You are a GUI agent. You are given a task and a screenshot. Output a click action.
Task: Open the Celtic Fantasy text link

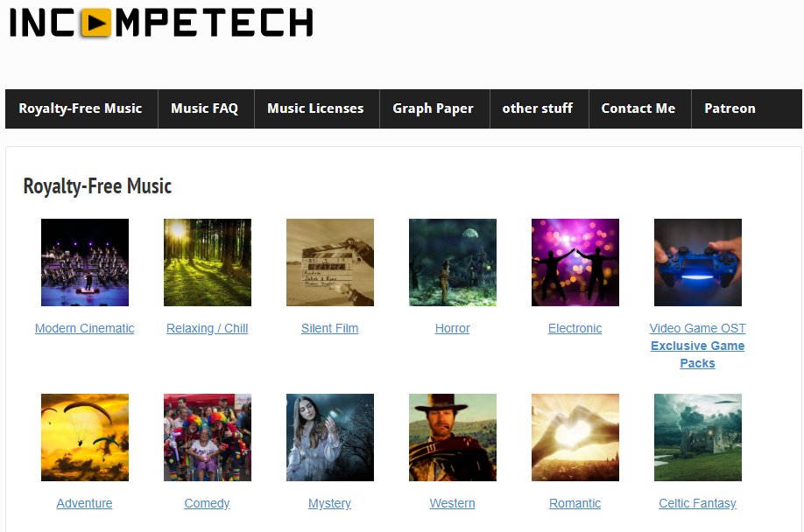[697, 503]
